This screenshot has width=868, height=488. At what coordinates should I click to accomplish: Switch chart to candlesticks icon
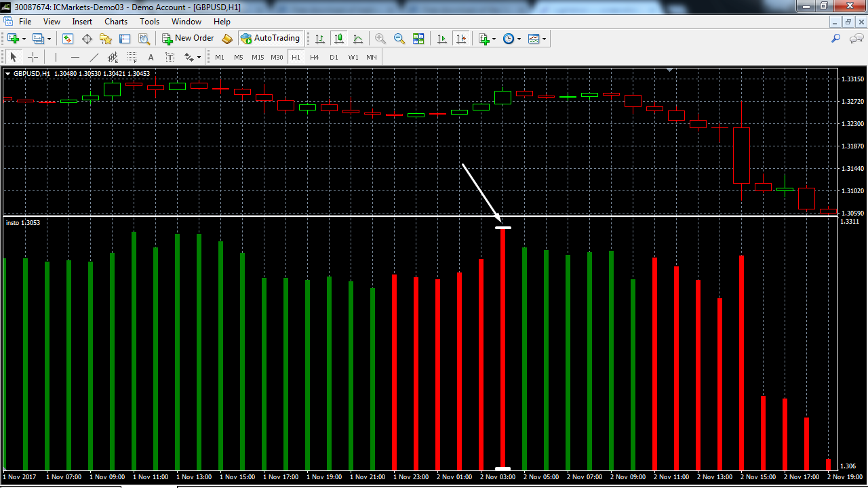339,39
